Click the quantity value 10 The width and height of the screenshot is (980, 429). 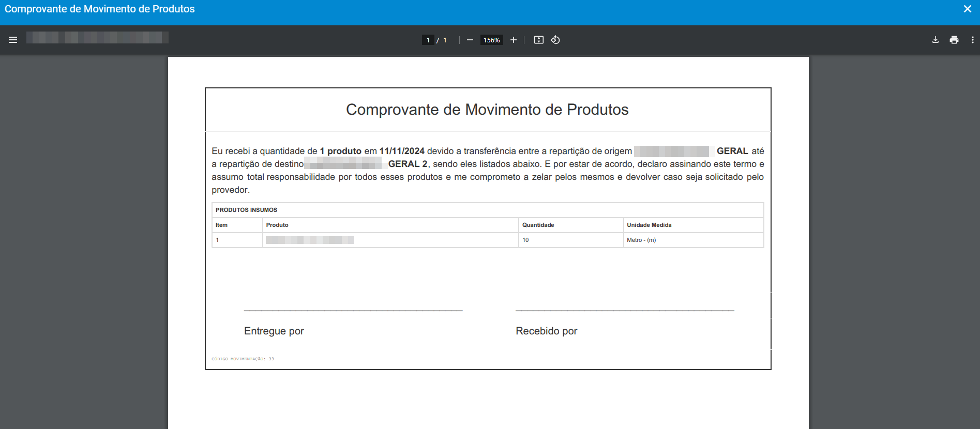[x=525, y=240]
